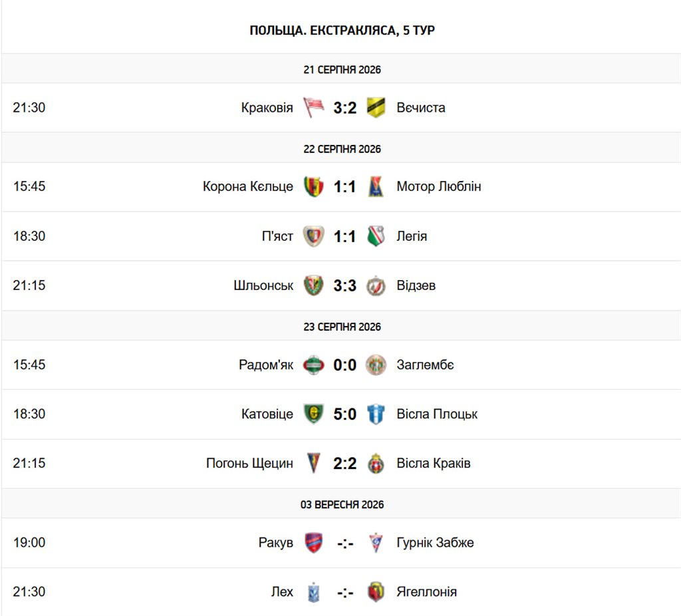
Task: Click the Краковія club crest
Action: (314, 107)
